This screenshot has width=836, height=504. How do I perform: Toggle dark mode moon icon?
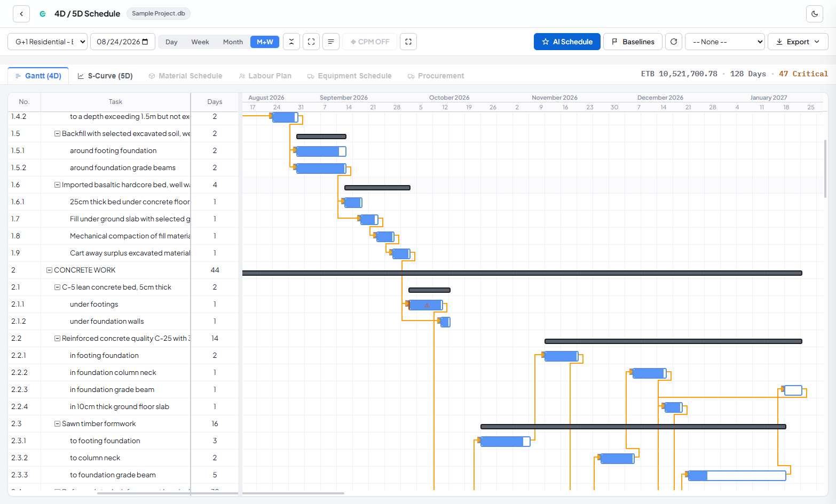[815, 14]
